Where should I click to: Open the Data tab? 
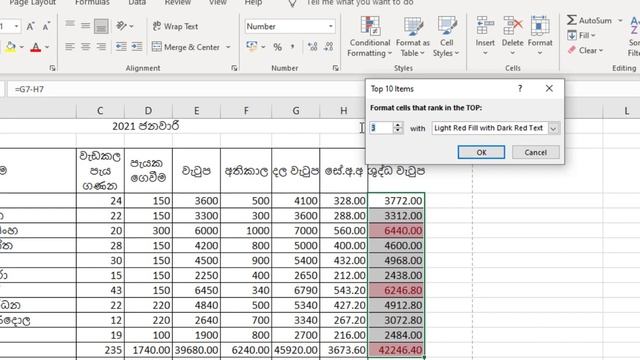[137, 3]
